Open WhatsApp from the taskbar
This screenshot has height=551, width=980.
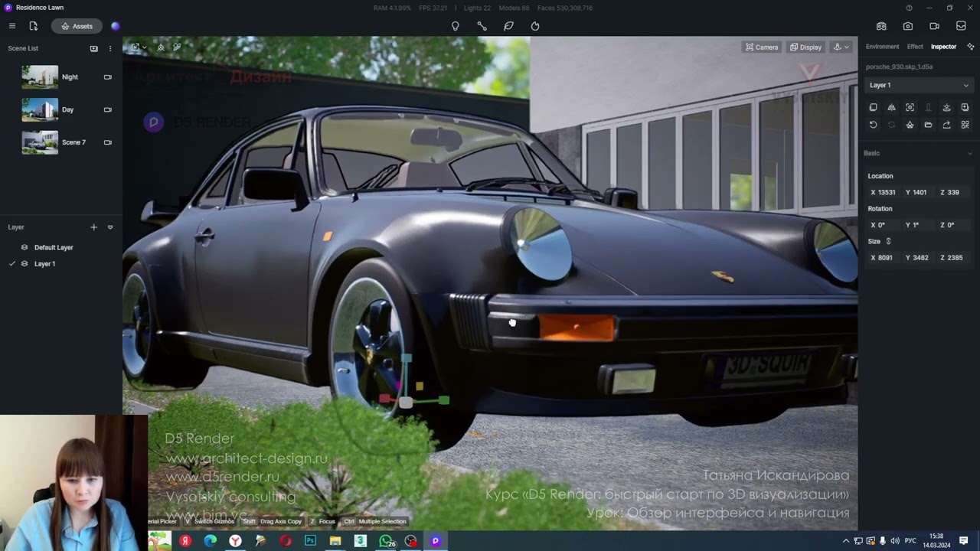coord(385,541)
